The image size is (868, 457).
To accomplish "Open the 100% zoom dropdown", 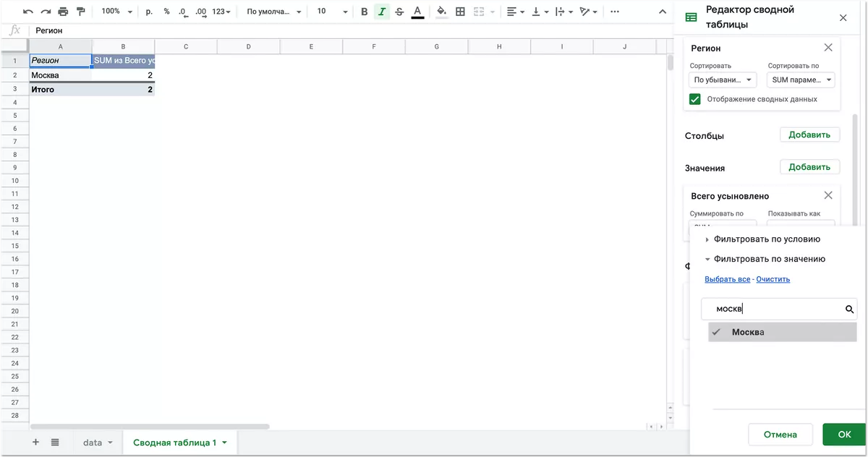I will point(116,12).
